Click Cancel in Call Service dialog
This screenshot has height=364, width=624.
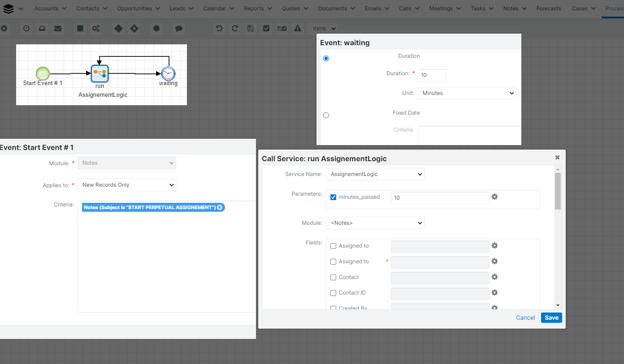525,317
